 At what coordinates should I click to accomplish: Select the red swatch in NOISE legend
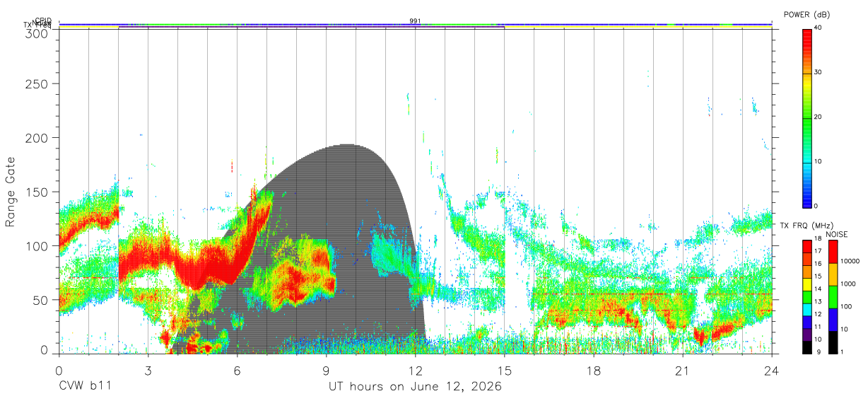pos(833,252)
